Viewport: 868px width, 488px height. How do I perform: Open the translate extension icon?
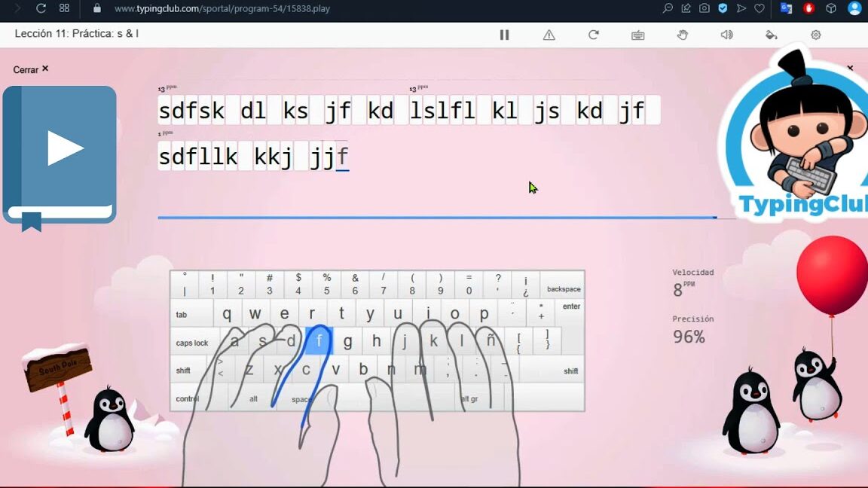pyautogui.click(x=786, y=8)
